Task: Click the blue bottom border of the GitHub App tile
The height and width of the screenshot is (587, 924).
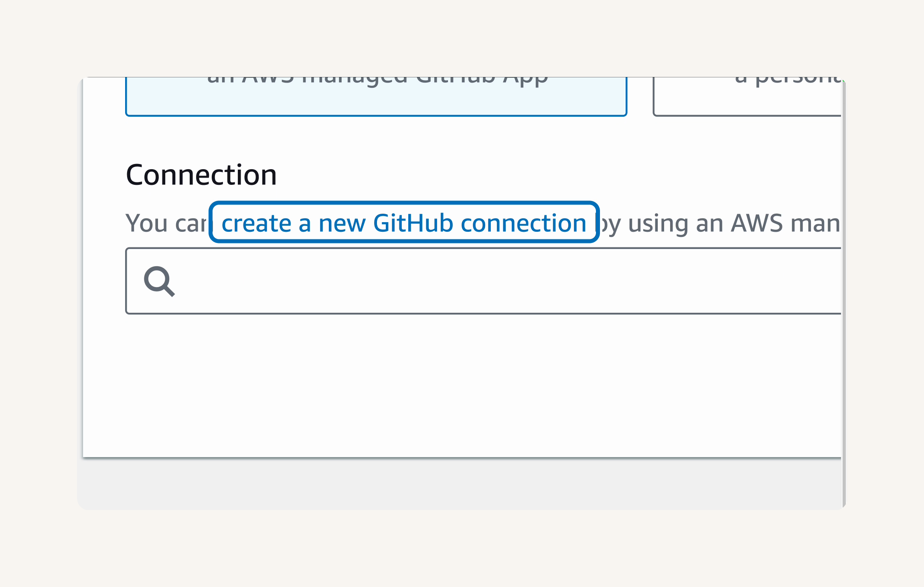Action: point(376,115)
